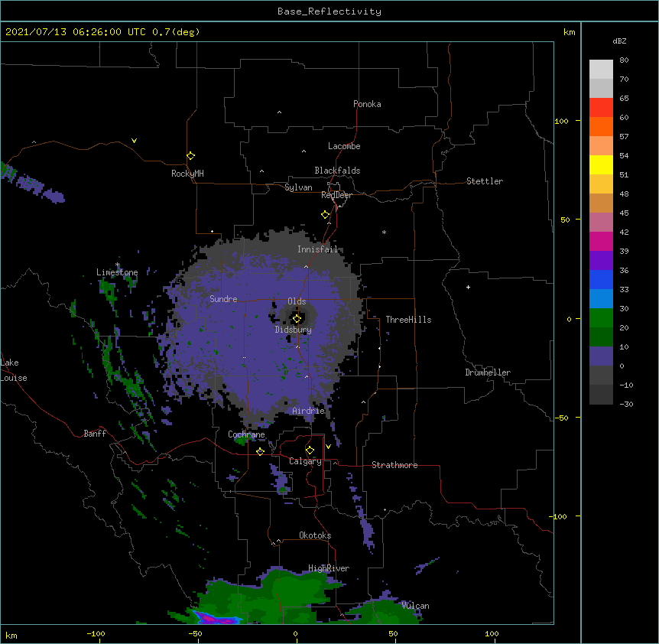Click the RedDeer city label
Viewport: 659px width, 644px height.
click(x=336, y=195)
